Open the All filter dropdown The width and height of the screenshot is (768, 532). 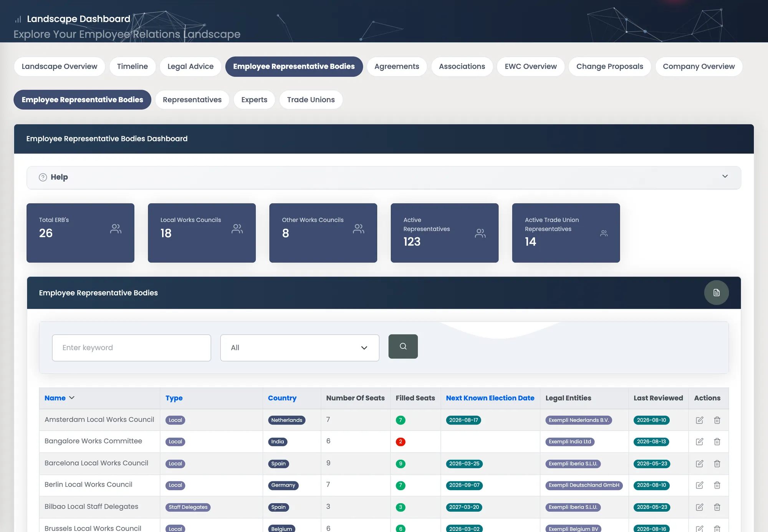[x=300, y=348]
